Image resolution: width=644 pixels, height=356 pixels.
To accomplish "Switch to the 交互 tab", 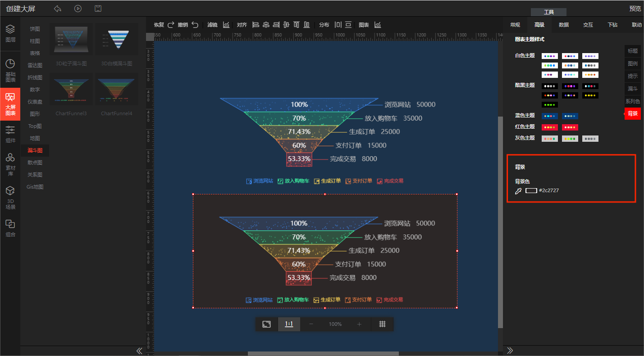I will pyautogui.click(x=588, y=25).
